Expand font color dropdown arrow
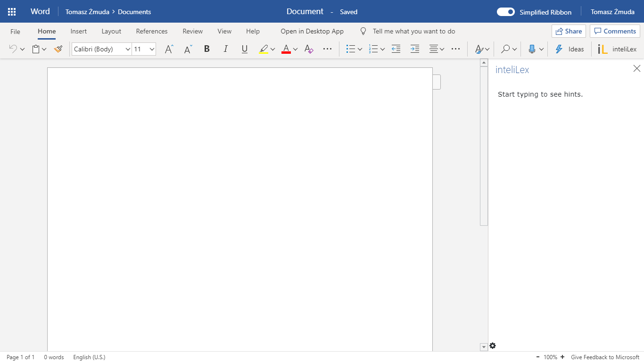This screenshot has height=362, width=644. coord(295,49)
